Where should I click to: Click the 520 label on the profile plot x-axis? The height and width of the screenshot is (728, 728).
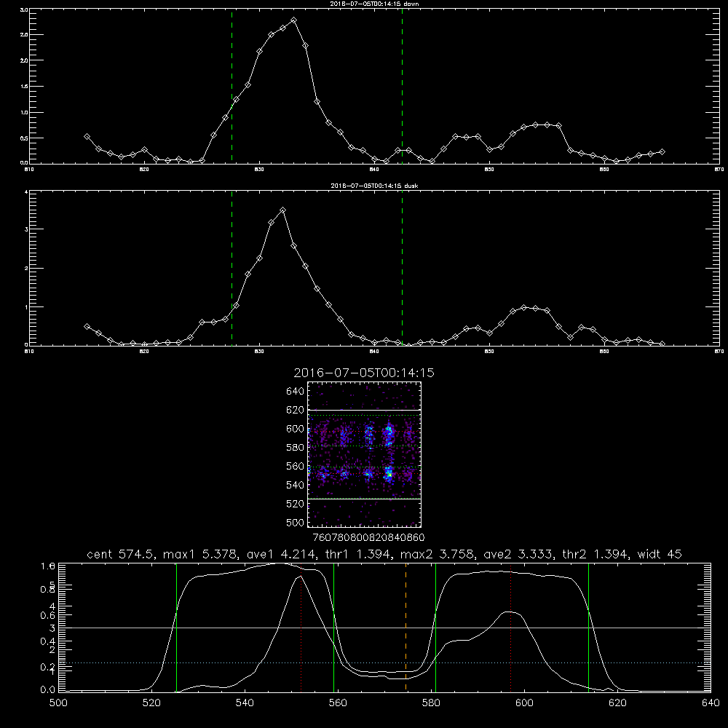coord(151,703)
